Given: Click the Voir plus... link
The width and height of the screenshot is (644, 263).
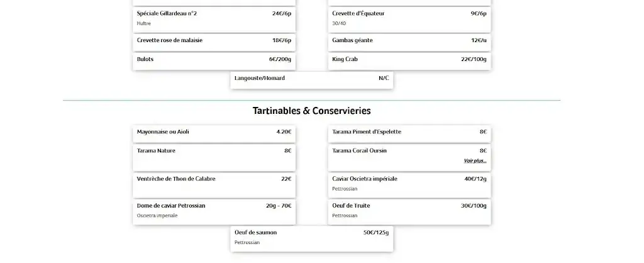Looking at the screenshot, I should [x=475, y=161].
